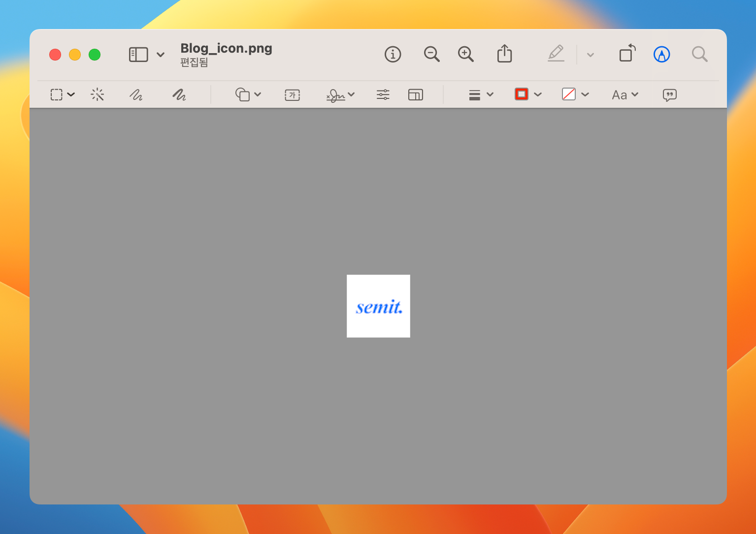The height and width of the screenshot is (534, 756).
Task: Open the Adjust Color sliders
Action: [x=383, y=94]
